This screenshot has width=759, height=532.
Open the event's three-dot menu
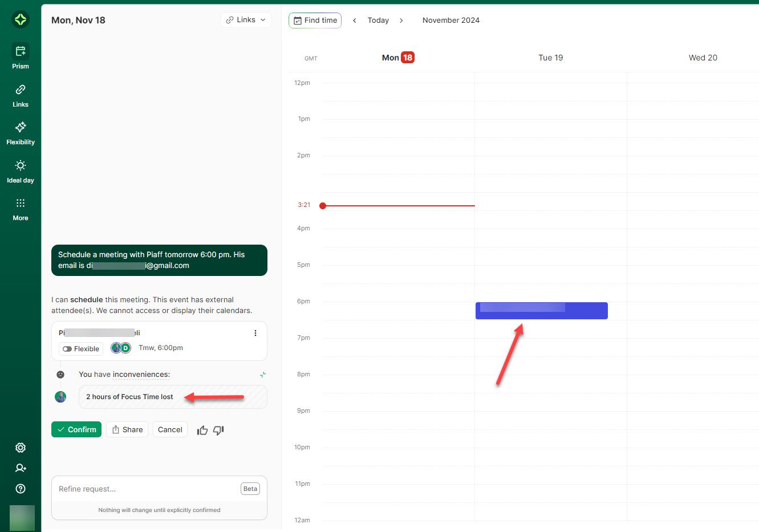tap(255, 332)
